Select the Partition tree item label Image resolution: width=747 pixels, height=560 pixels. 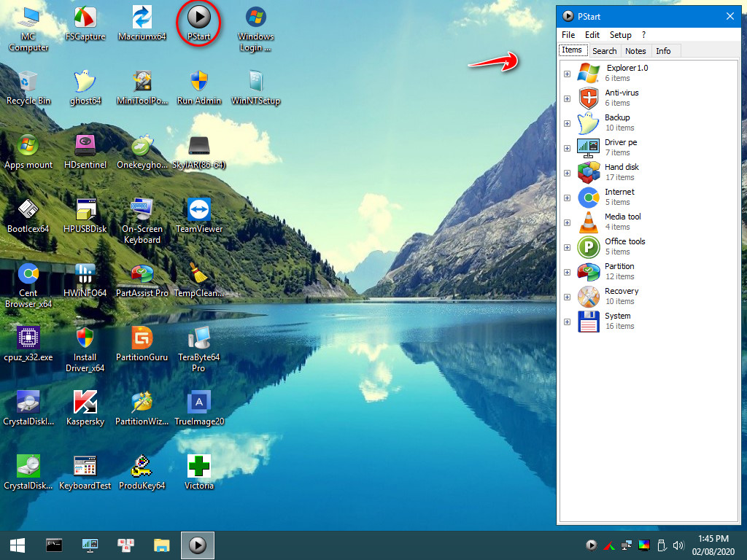(619, 266)
